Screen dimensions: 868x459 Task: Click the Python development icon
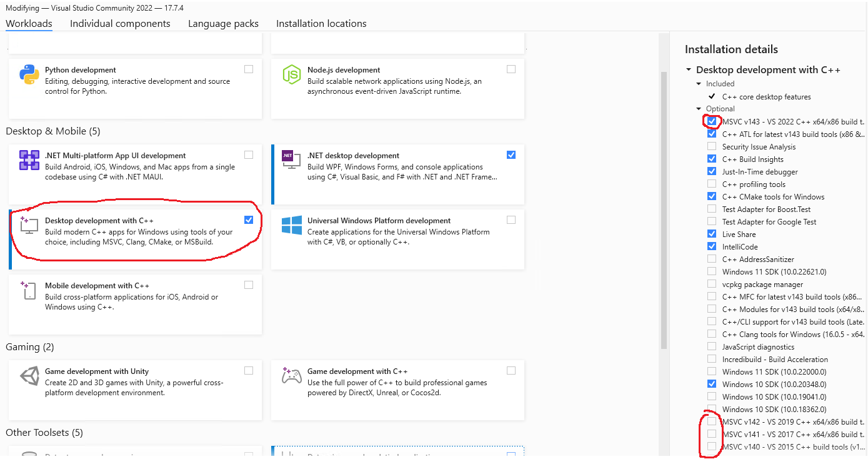(x=29, y=74)
